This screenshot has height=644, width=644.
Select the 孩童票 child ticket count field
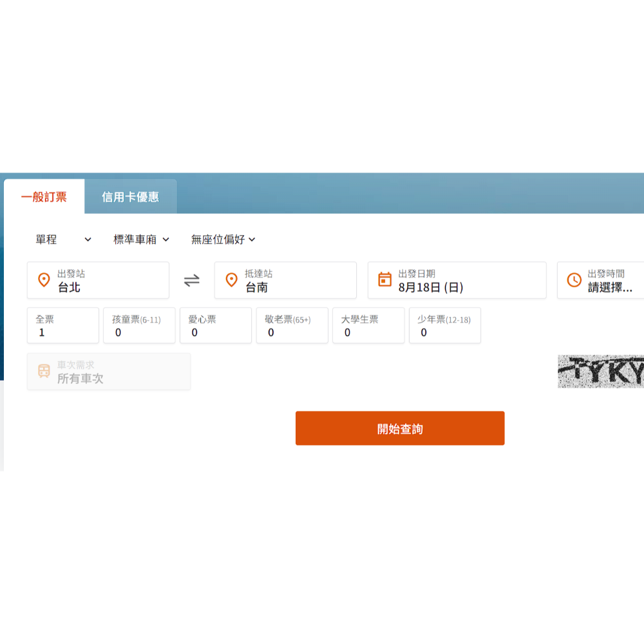[139, 326]
